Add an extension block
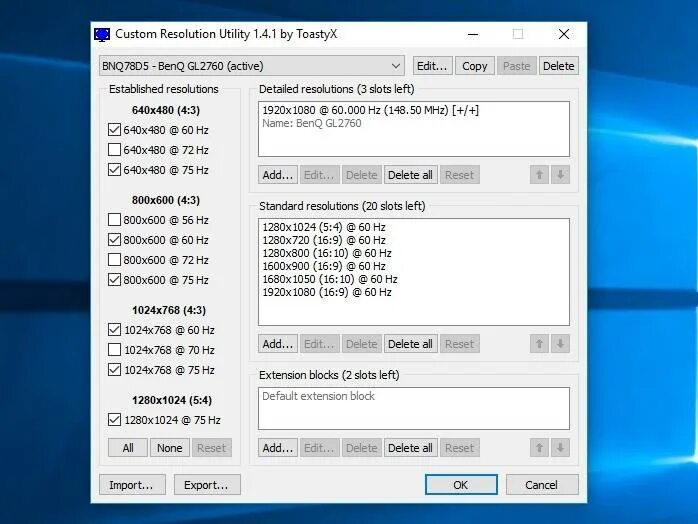Viewport: 698px width, 524px height. point(278,448)
